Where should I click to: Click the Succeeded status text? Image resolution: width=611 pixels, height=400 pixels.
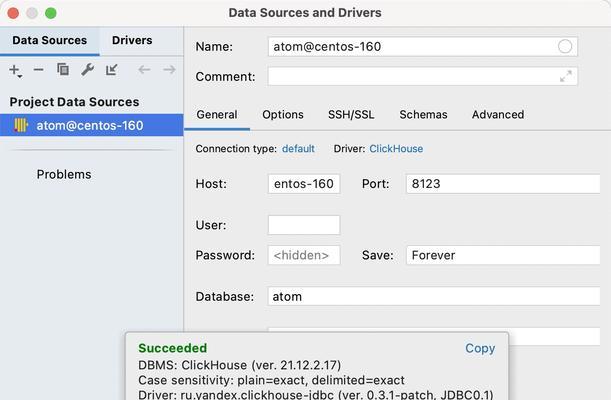(x=173, y=348)
